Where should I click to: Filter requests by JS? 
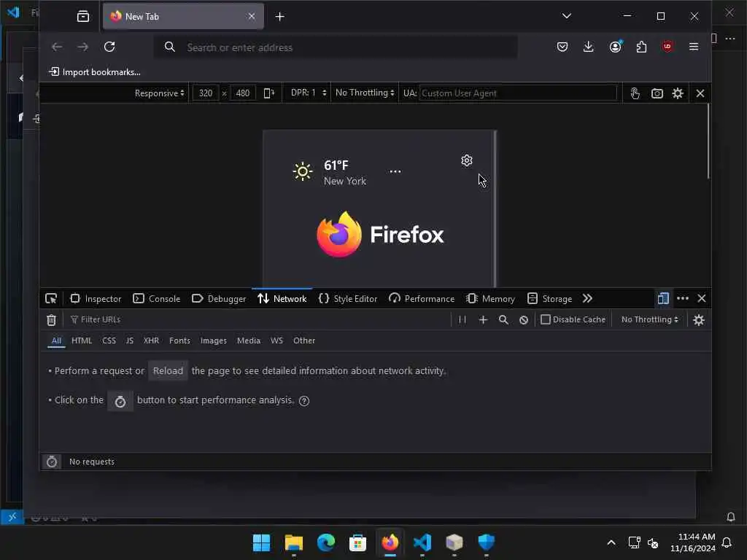pyautogui.click(x=130, y=341)
